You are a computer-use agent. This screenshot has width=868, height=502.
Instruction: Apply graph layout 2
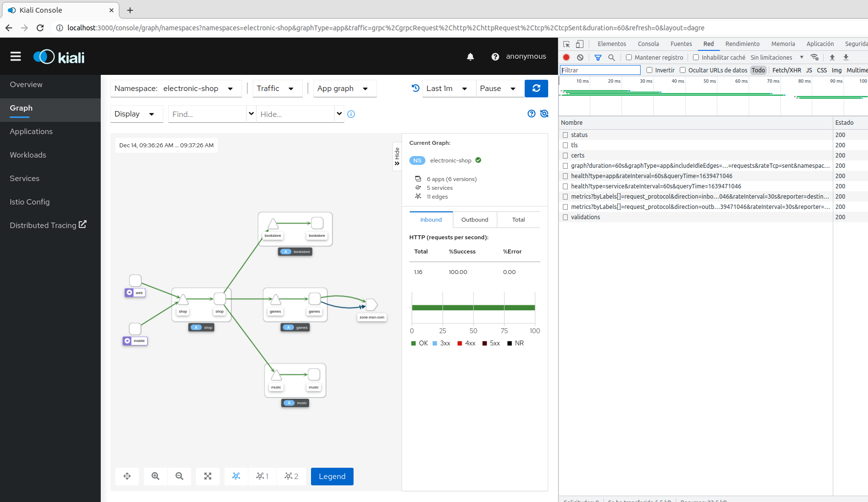pyautogui.click(x=291, y=476)
